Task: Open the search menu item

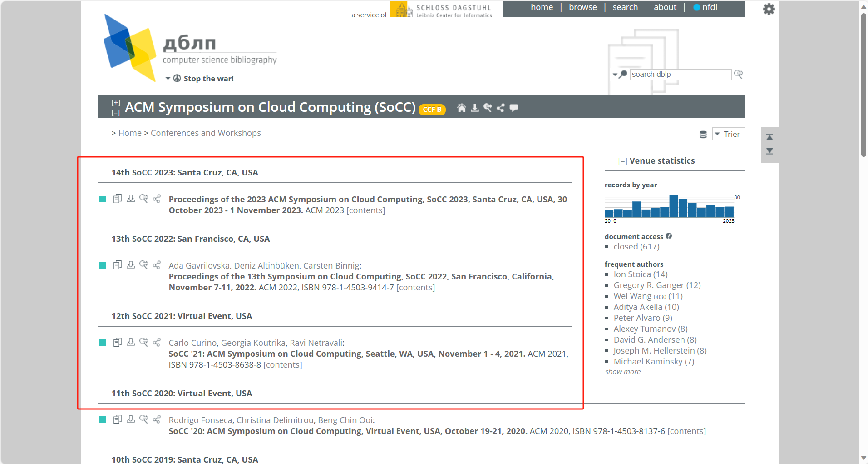Action: (625, 7)
